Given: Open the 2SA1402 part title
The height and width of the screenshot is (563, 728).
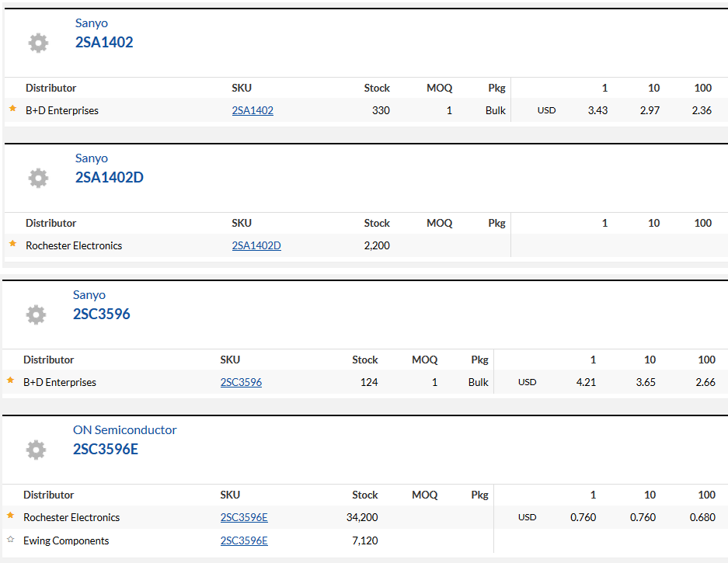Looking at the screenshot, I should pyautogui.click(x=104, y=42).
